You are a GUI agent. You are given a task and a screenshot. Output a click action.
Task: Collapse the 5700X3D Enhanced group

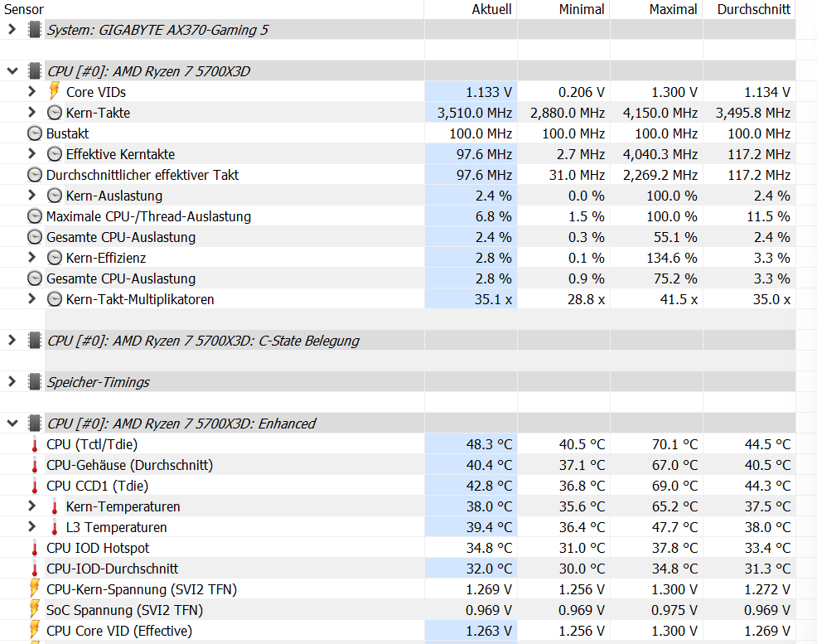12,424
